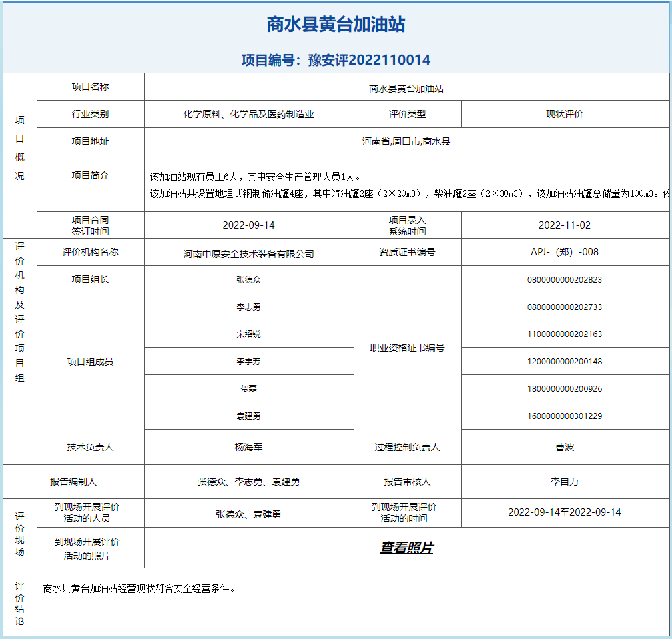Click contract signing date 2022-09-14
This screenshot has width=672, height=639.
tap(248, 225)
